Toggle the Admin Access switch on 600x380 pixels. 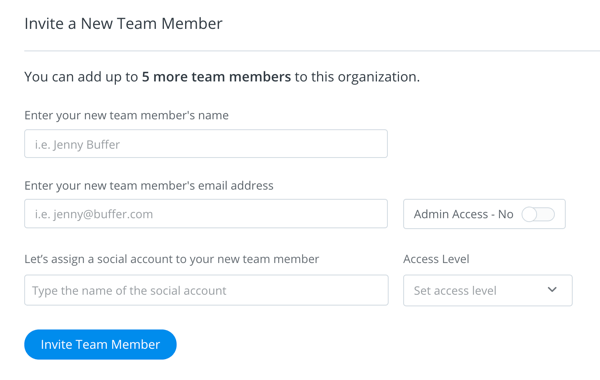538,214
